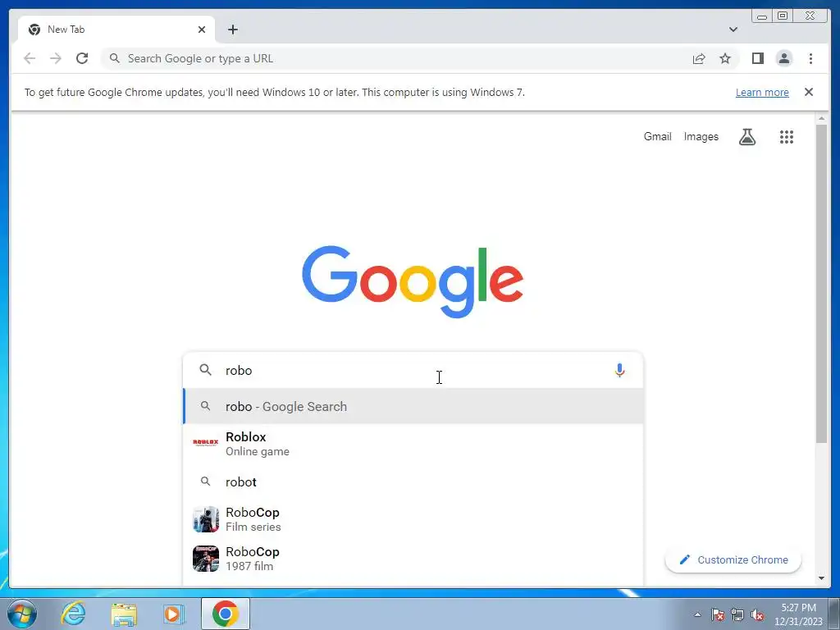Click the RoboCop Film series thumbnail
The image size is (840, 630).
(x=206, y=519)
